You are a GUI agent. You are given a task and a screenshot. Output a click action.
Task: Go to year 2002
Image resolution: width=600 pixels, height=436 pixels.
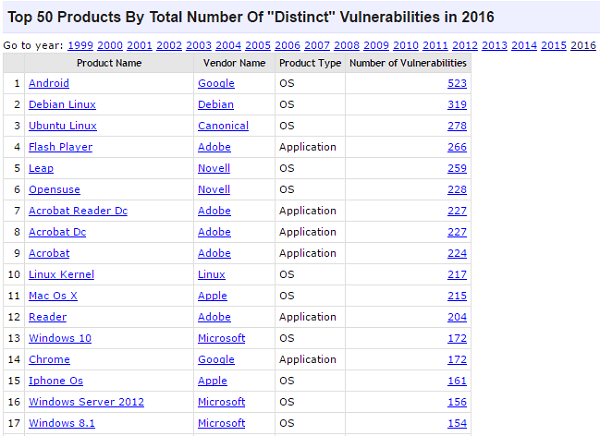(x=169, y=46)
